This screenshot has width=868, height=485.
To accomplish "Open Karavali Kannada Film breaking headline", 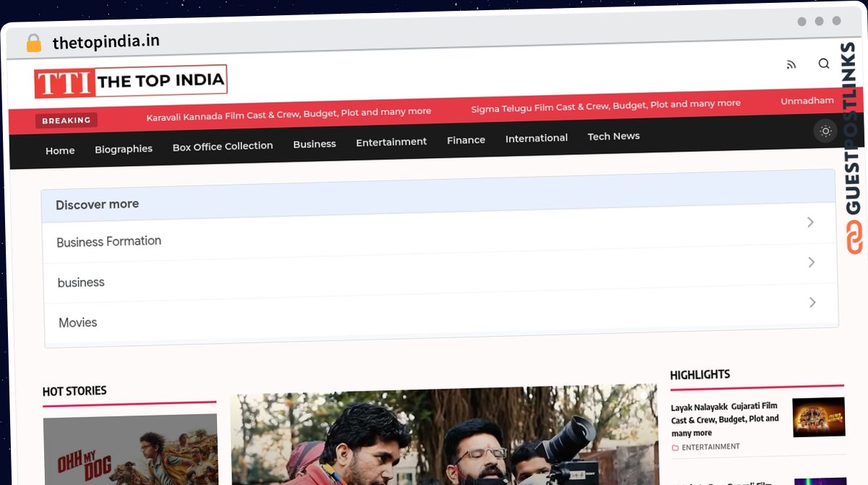I will 289,113.
